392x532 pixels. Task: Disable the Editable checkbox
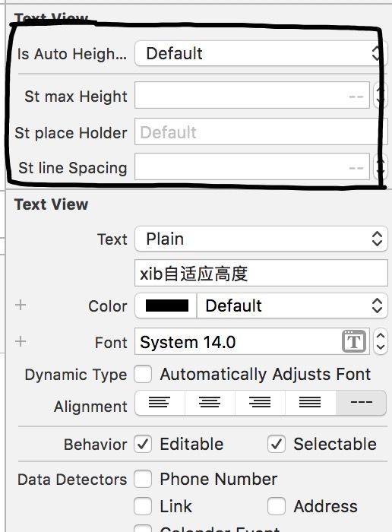click(143, 444)
